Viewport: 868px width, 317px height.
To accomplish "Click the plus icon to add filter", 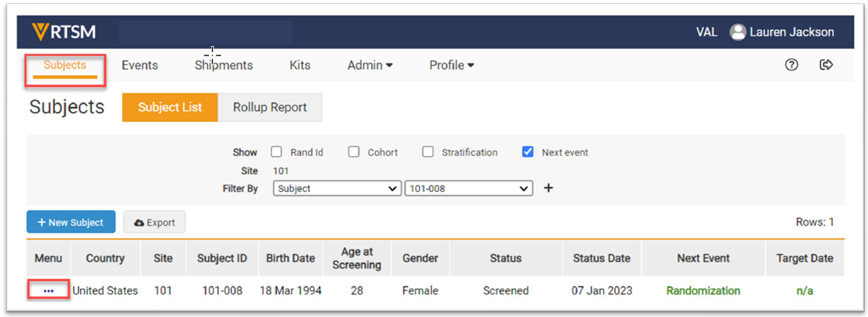I will 549,188.
